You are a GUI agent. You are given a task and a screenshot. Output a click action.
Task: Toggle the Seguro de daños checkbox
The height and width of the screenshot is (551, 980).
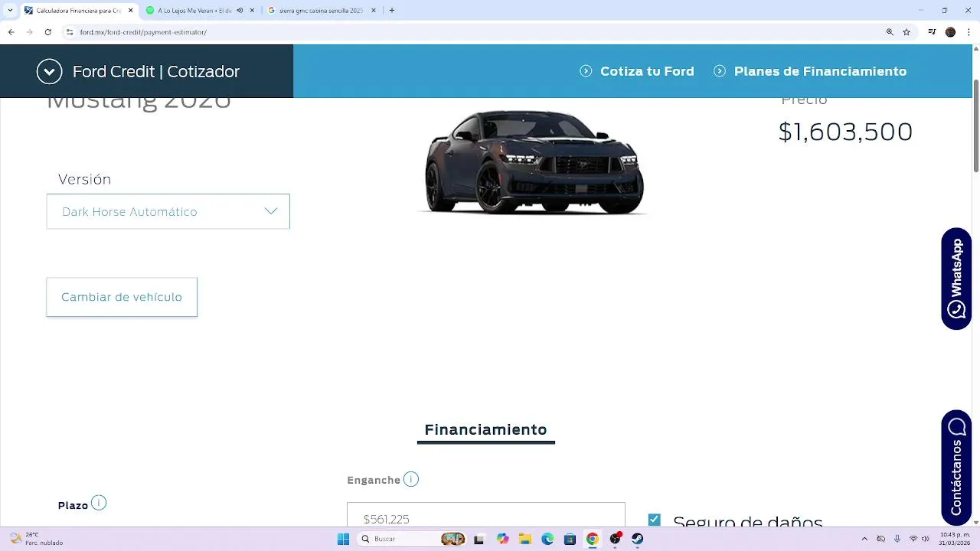point(654,520)
